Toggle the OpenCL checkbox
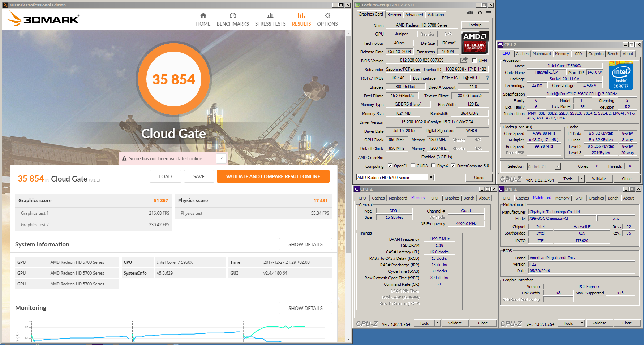The height and width of the screenshot is (345, 644). tap(390, 166)
